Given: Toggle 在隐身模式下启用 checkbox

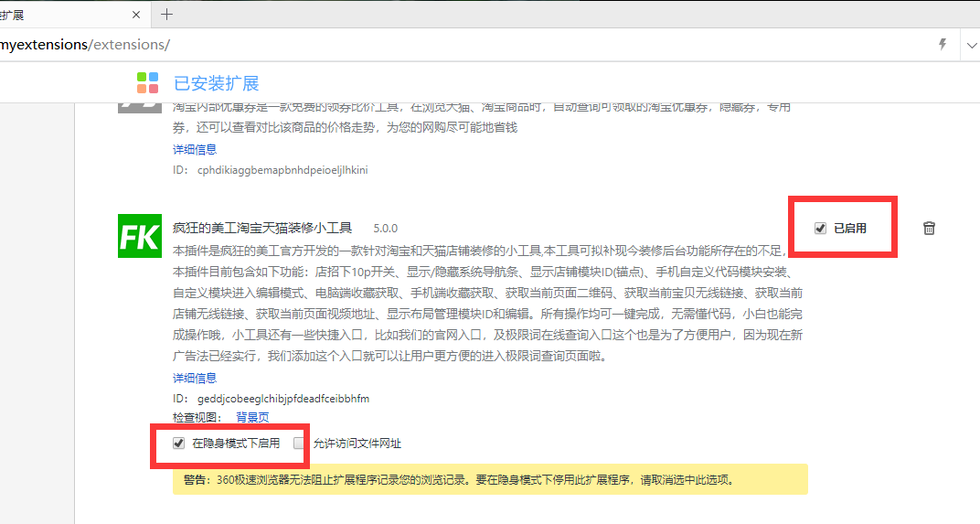Looking at the screenshot, I should coord(179,444).
